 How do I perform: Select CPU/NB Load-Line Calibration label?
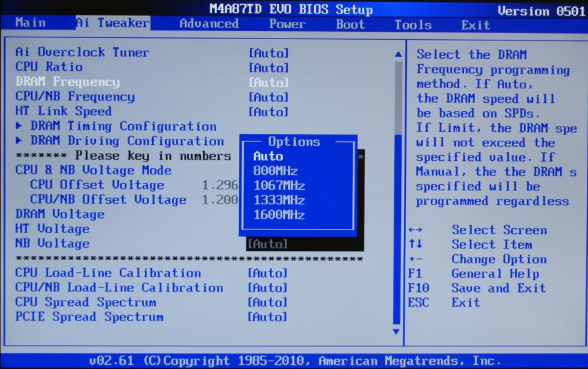[119, 288]
